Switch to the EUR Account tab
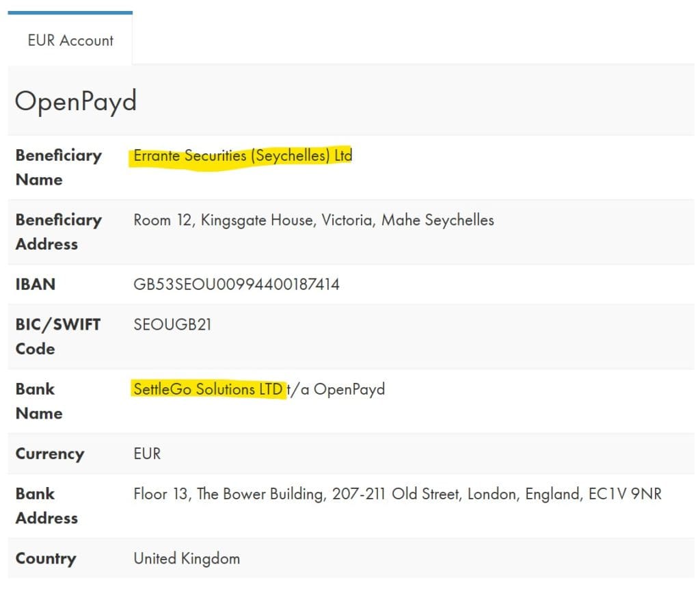700x593 pixels. pos(70,40)
